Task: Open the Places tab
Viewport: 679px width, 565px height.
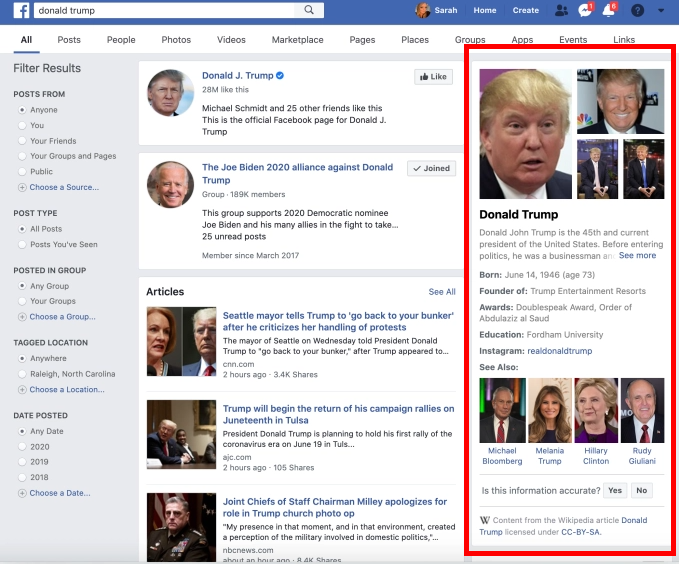Action: point(415,40)
